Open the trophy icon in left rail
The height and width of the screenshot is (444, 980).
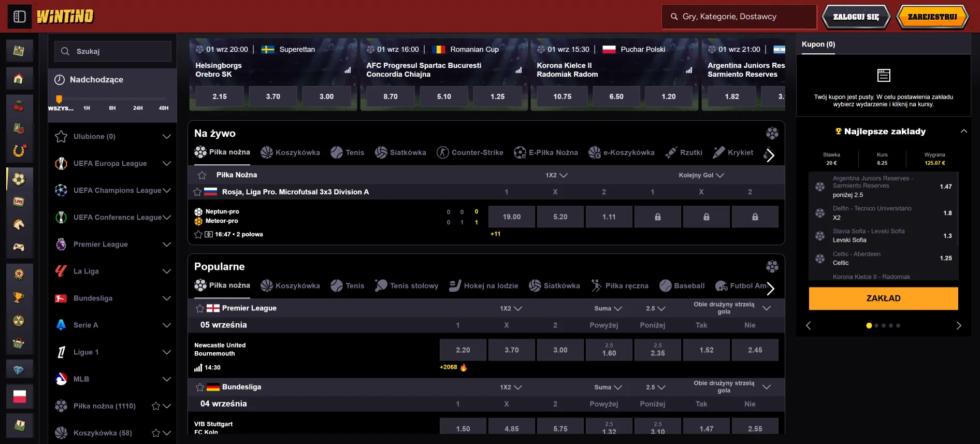tap(19, 297)
